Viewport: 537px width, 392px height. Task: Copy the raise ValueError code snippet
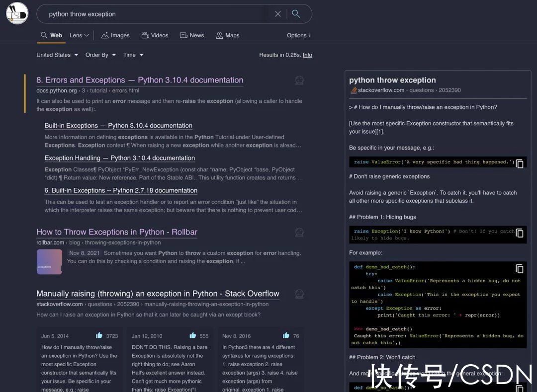coord(520,163)
